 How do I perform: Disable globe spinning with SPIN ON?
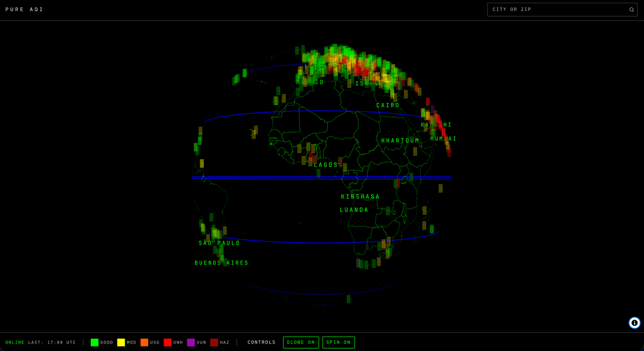point(338,342)
